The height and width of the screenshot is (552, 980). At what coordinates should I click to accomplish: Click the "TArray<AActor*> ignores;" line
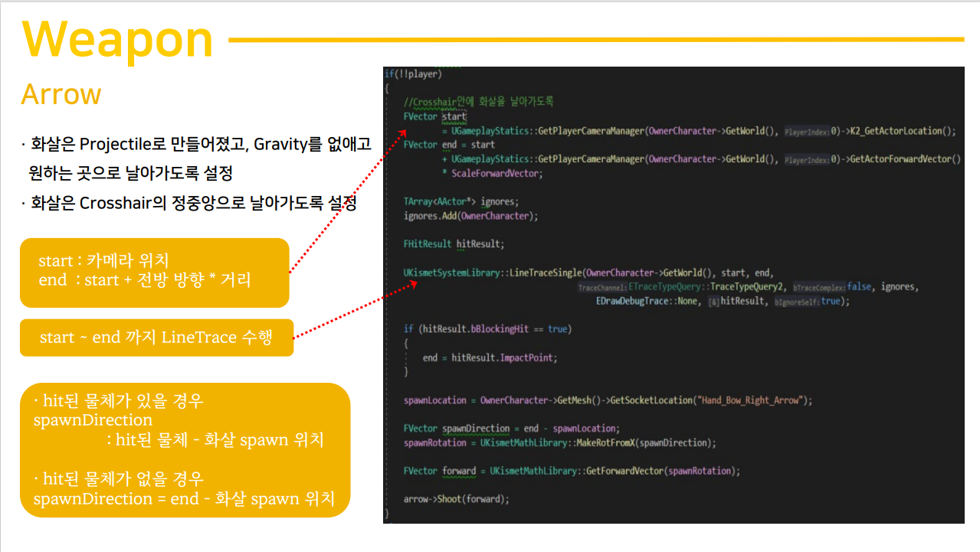pos(461,202)
